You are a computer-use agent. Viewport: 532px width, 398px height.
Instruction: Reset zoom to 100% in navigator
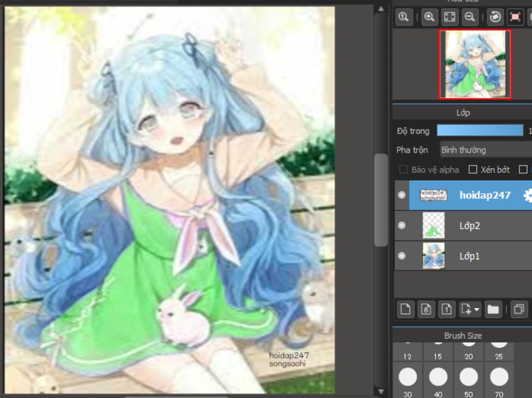(x=404, y=17)
